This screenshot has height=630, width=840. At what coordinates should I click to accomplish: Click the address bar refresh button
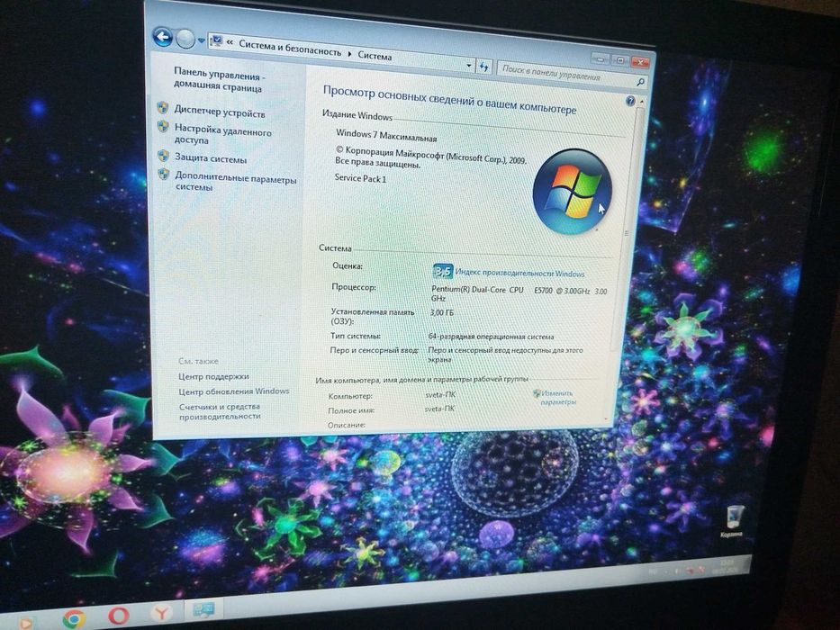pos(483,67)
